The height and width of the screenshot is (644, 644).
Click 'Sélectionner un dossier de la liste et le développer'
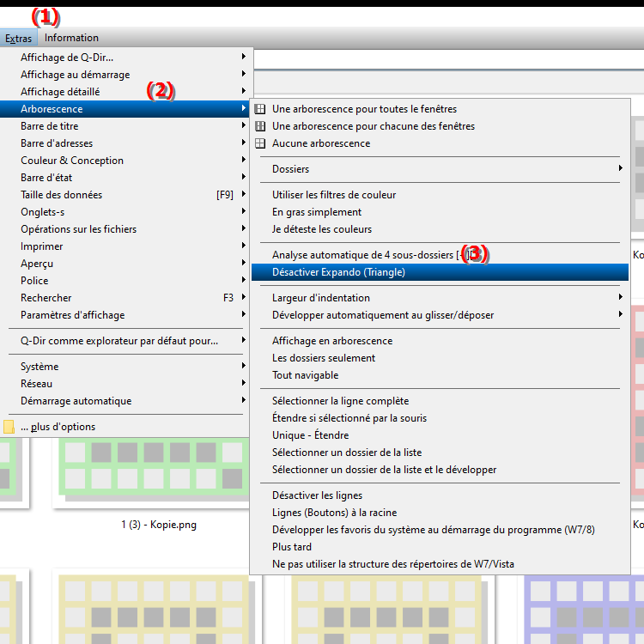click(440, 470)
